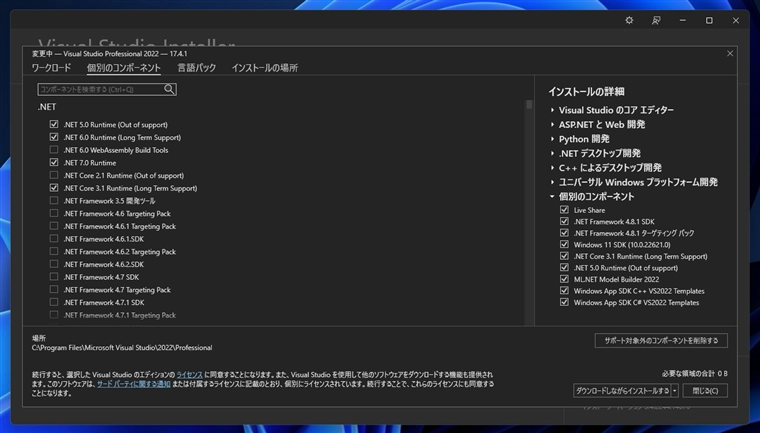760x433 pixels.
Task: Uncheck .NET Core 3.1 Runtime in component list
Action: click(x=54, y=187)
